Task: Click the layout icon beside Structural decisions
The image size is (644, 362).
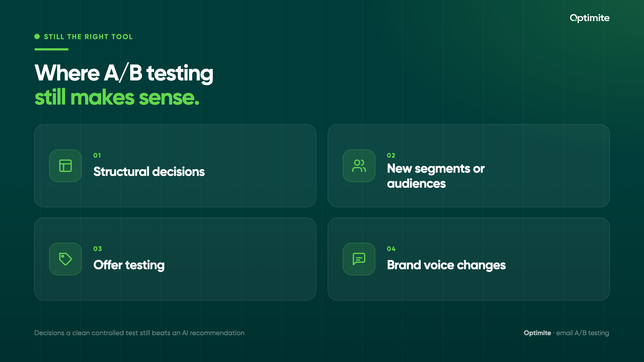Action: tap(65, 166)
